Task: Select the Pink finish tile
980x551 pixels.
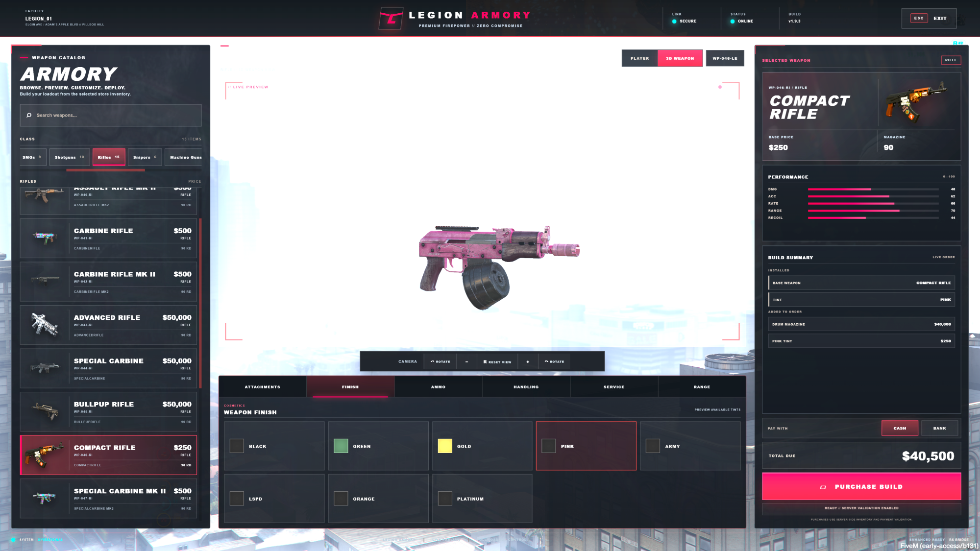Action: coord(586,446)
